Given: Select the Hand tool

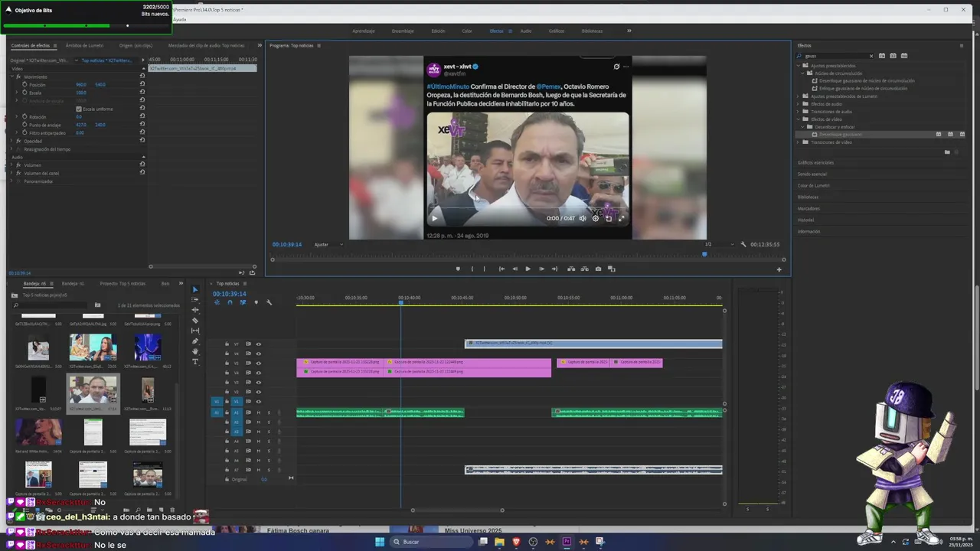Looking at the screenshot, I should point(194,351).
